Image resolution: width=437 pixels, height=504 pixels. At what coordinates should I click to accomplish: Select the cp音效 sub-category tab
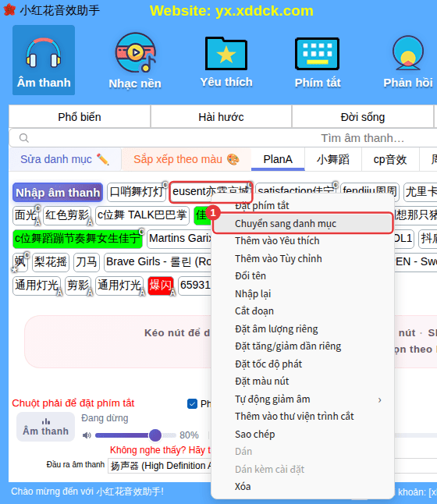[390, 159]
